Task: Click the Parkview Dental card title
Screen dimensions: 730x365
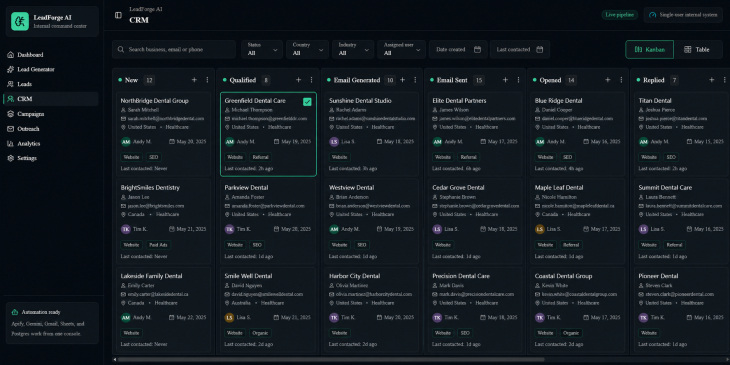Action: pos(246,188)
